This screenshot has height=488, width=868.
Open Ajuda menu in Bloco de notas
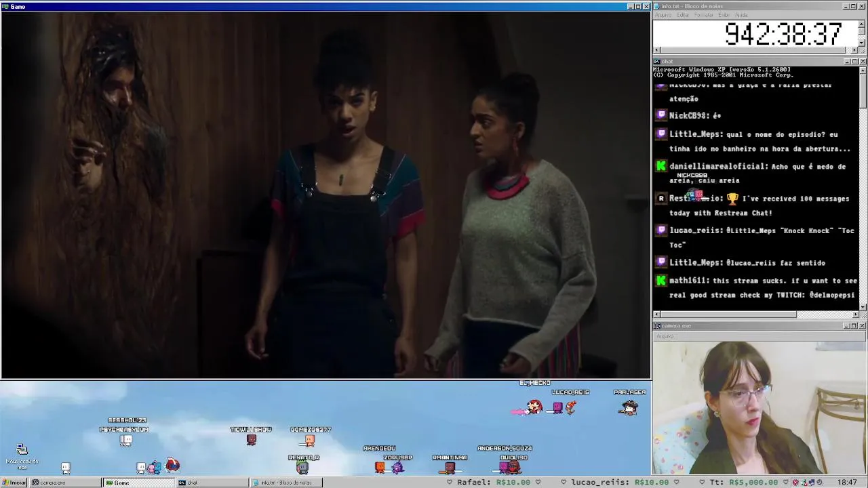pyautogui.click(x=741, y=15)
